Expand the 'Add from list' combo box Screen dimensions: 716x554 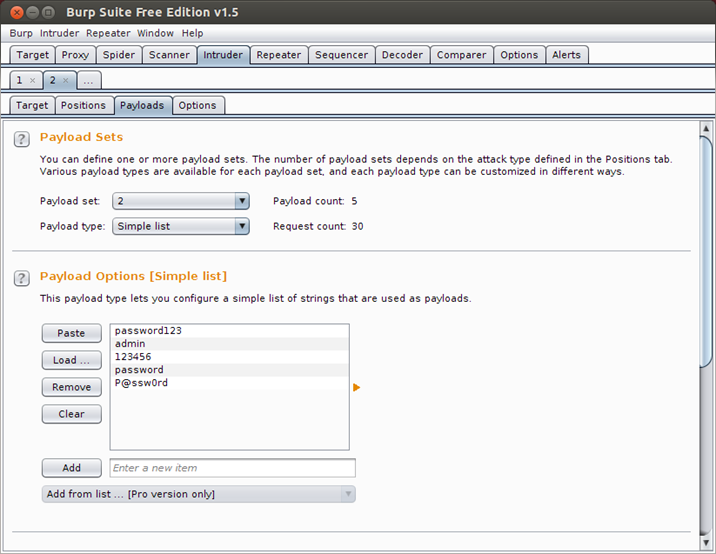[347, 494]
